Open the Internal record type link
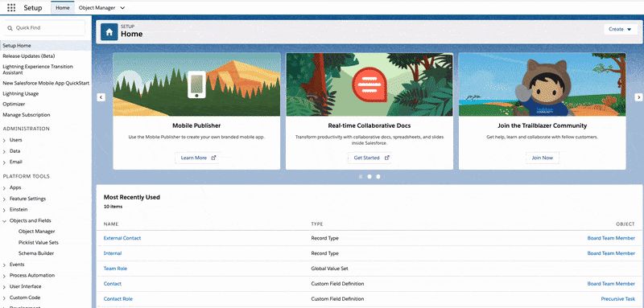The width and height of the screenshot is (644, 308). (113, 253)
